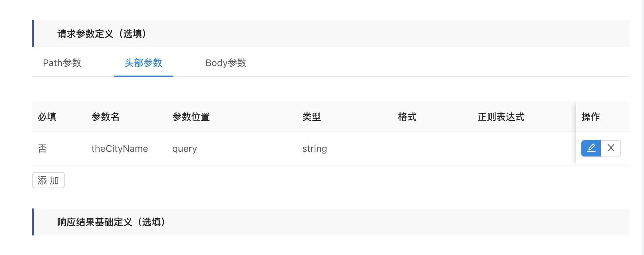Select the 否 cell in required column

(x=42, y=149)
